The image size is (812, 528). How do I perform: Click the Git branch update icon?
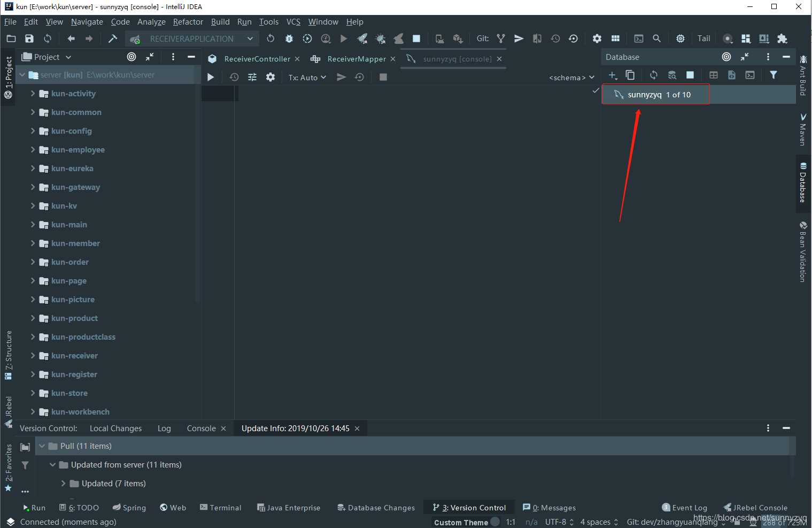[x=501, y=39]
